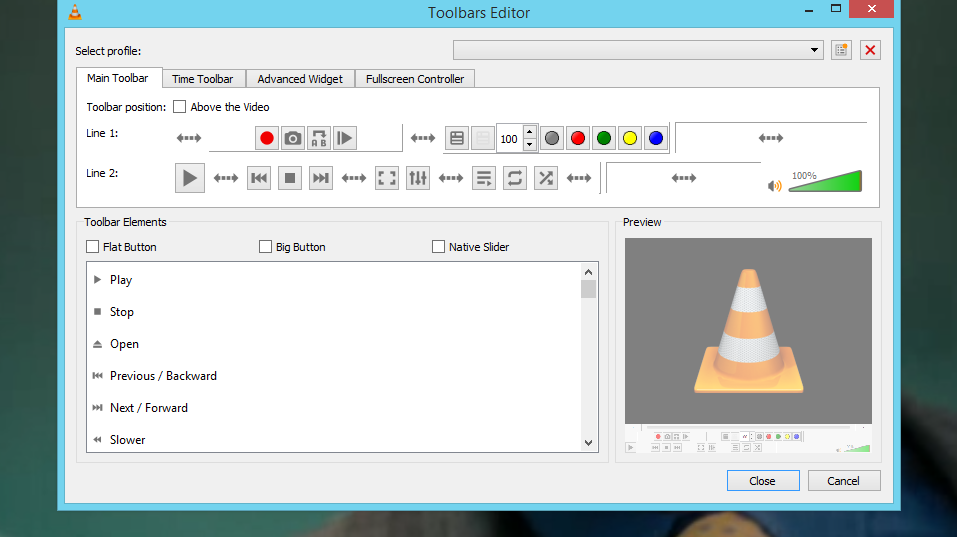
Task: Click the red teletext color button
Action: (x=578, y=139)
